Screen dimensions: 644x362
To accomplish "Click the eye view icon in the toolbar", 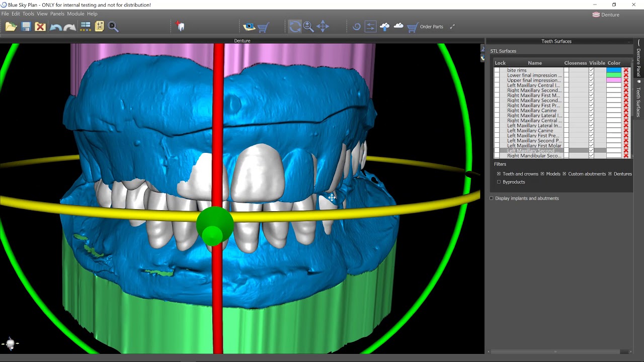I will coord(249,27).
